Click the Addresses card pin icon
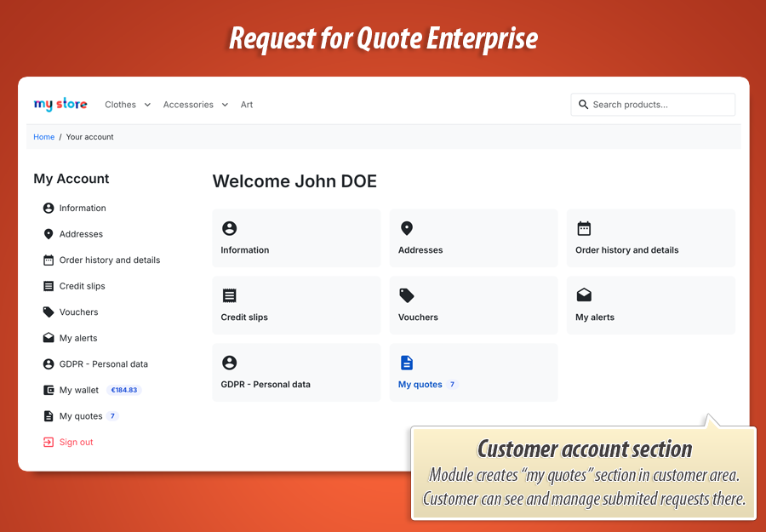The width and height of the screenshot is (766, 532). point(407,228)
